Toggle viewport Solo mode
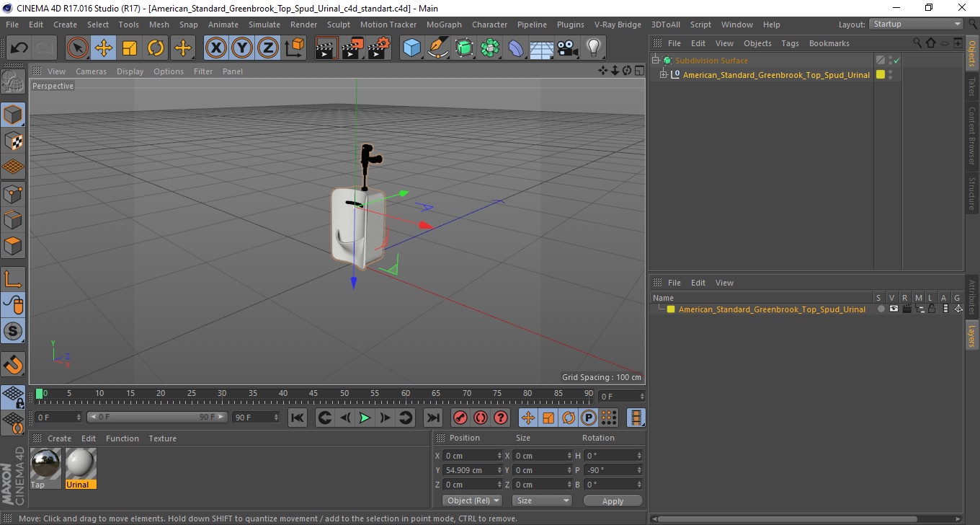 coord(13,331)
